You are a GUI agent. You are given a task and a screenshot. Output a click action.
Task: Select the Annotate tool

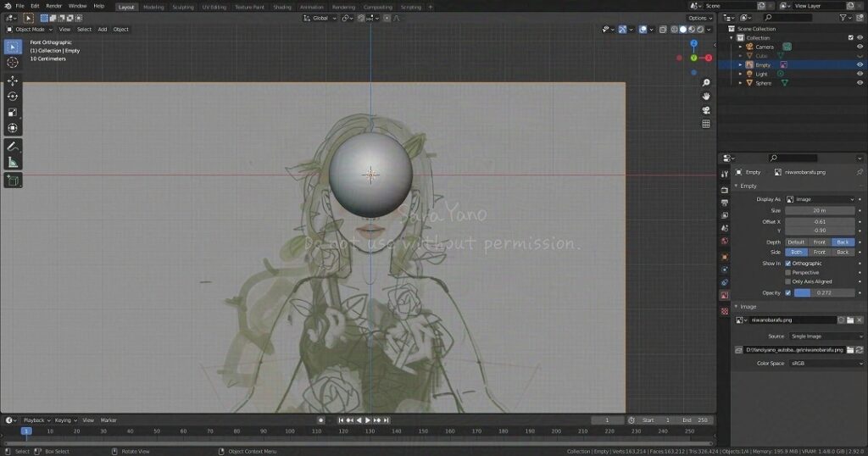13,147
